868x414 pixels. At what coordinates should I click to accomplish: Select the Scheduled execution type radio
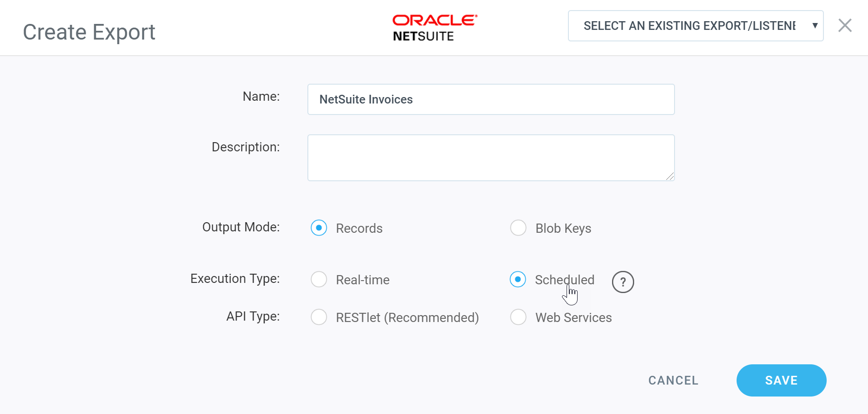click(518, 279)
